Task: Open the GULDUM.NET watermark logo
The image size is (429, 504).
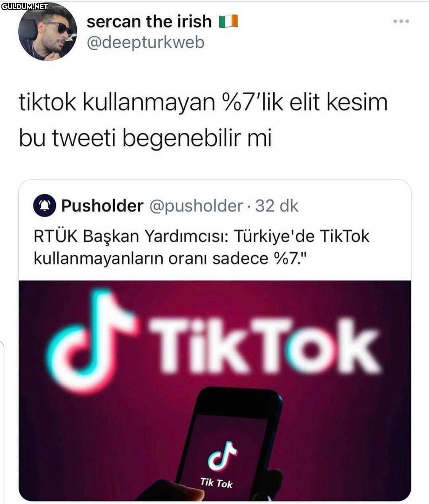Action: pyautogui.click(x=25, y=6)
